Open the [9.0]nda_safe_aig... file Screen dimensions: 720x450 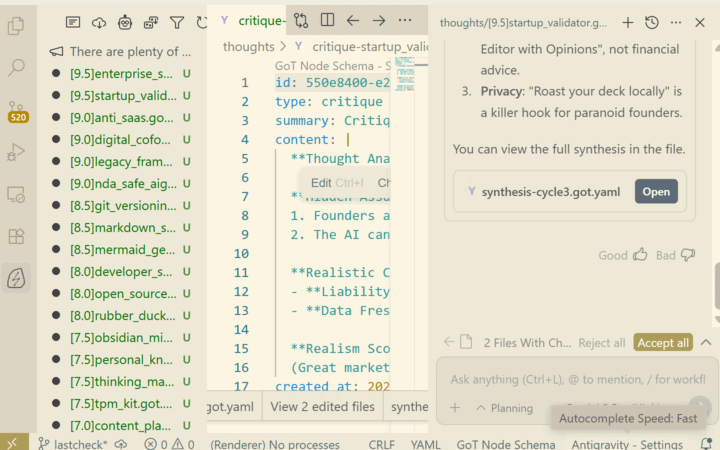click(x=121, y=184)
